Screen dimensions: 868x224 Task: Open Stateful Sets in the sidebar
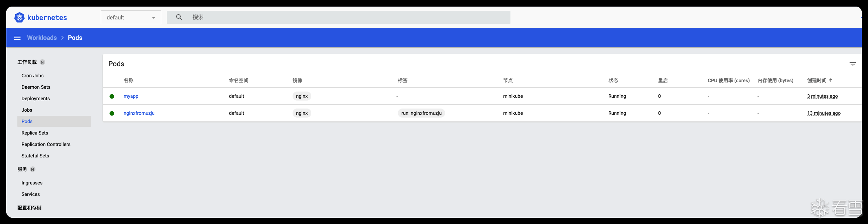click(x=35, y=156)
